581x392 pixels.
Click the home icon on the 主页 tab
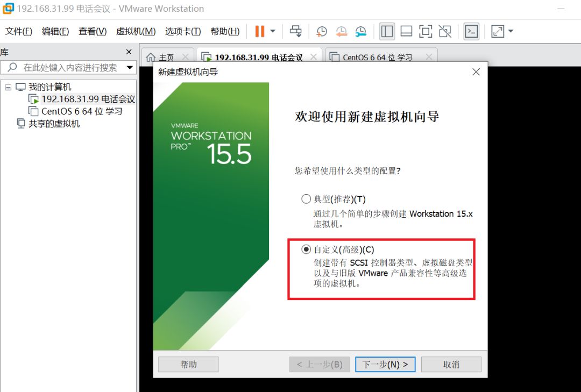tap(151, 58)
